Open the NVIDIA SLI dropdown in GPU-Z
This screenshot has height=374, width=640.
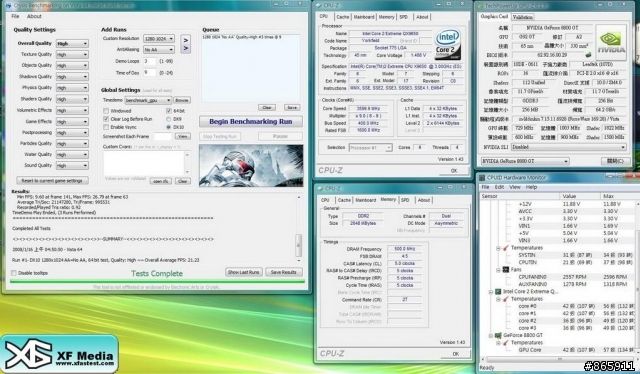pyautogui.click(x=568, y=147)
